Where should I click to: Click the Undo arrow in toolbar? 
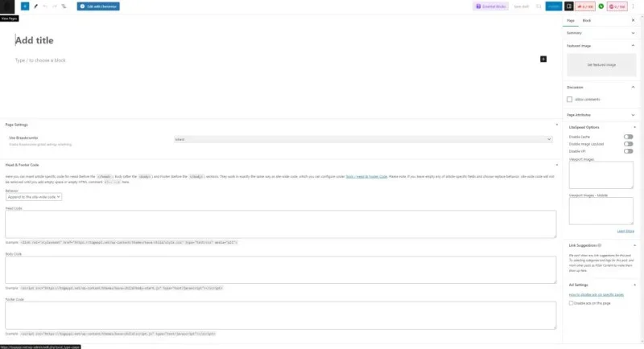point(44,6)
